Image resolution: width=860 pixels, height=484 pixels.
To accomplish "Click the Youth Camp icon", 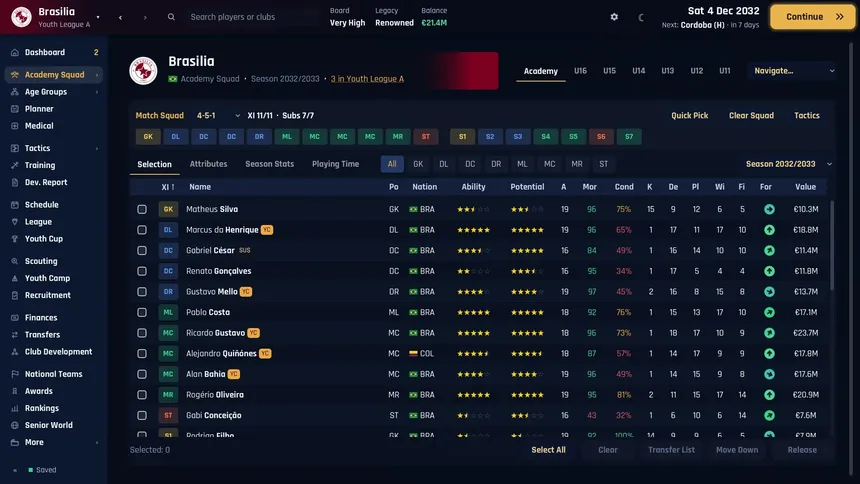I will click(15, 278).
